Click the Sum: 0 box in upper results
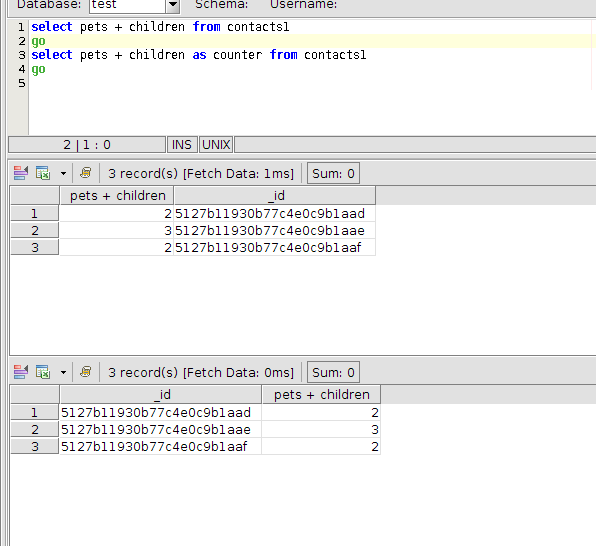 [x=333, y=173]
